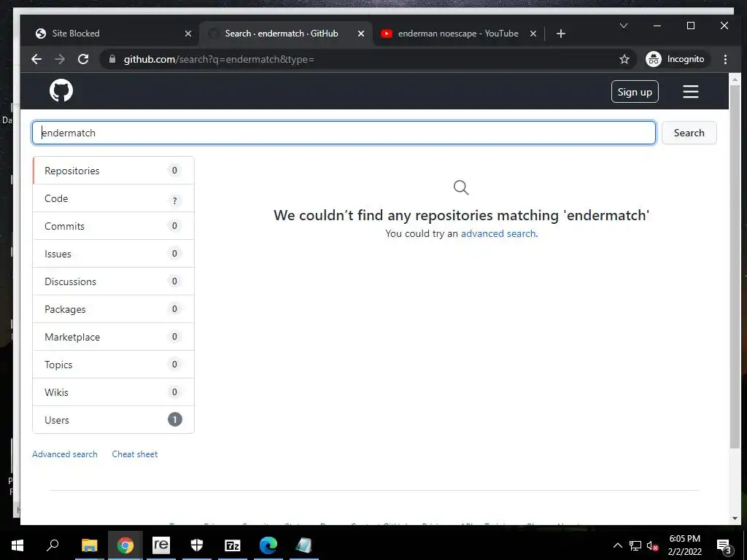Click the Sign up button
Image resolution: width=747 pixels, height=560 pixels.
tap(635, 92)
